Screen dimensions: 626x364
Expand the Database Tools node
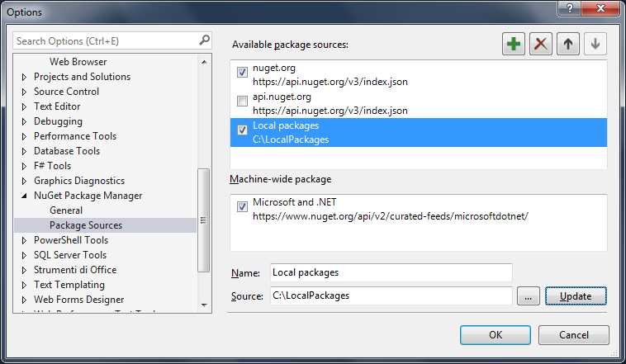click(24, 151)
